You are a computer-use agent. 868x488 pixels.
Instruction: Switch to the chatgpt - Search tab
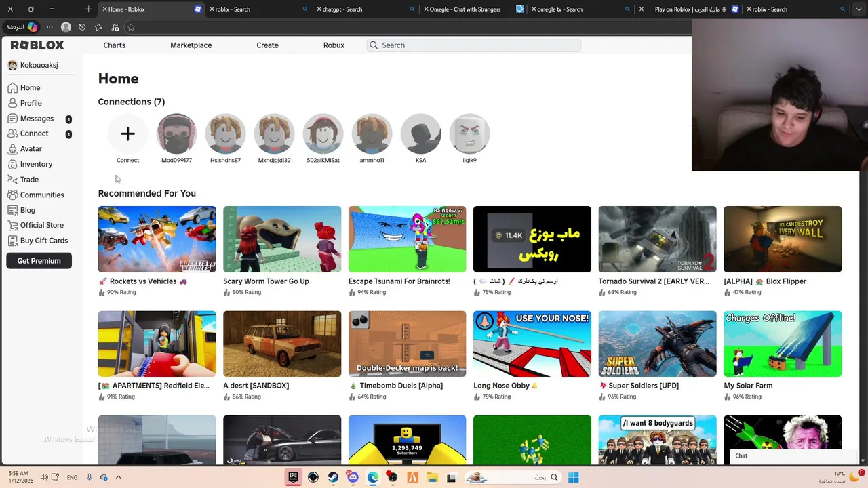366,9
